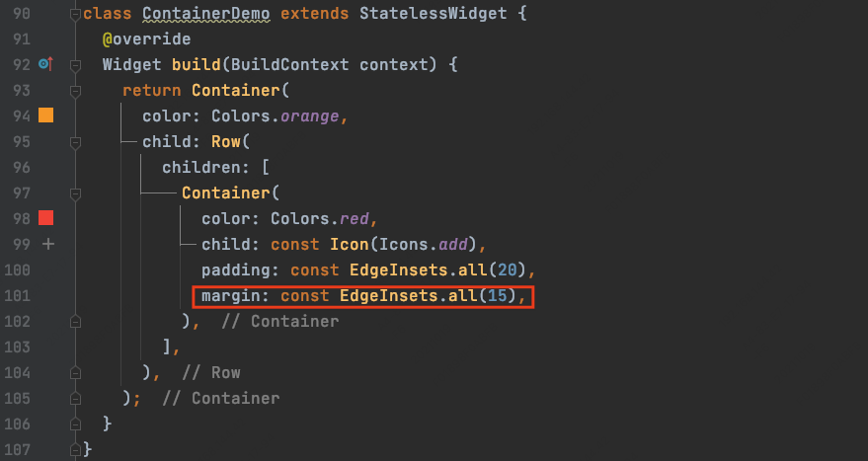868x461 pixels.
Task: Click the Icons.add reference on line 99
Action: (424, 245)
